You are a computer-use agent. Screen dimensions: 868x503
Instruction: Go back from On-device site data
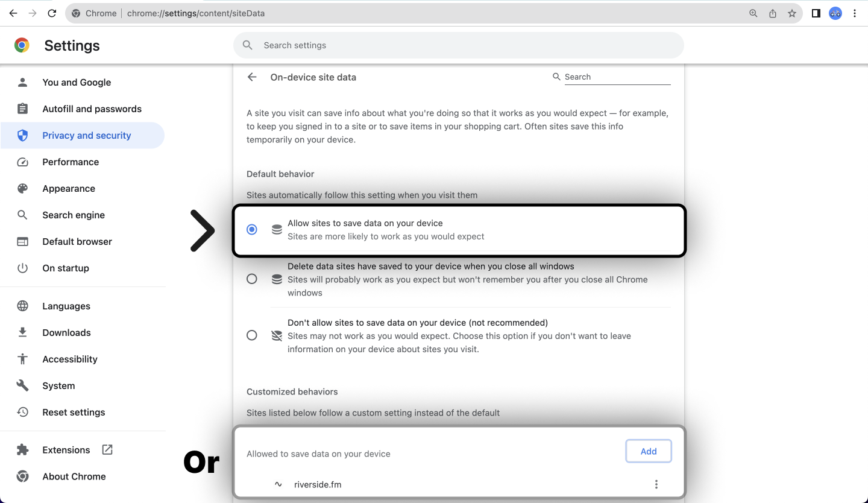pyautogui.click(x=252, y=77)
